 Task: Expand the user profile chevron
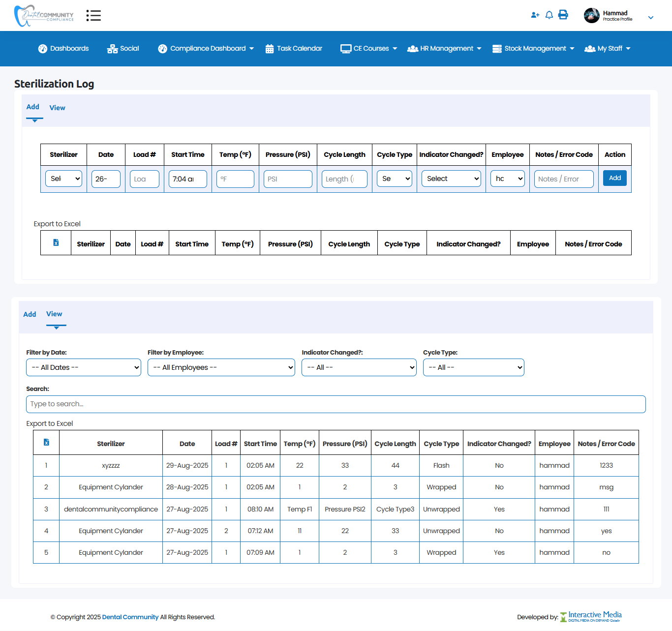(x=650, y=18)
